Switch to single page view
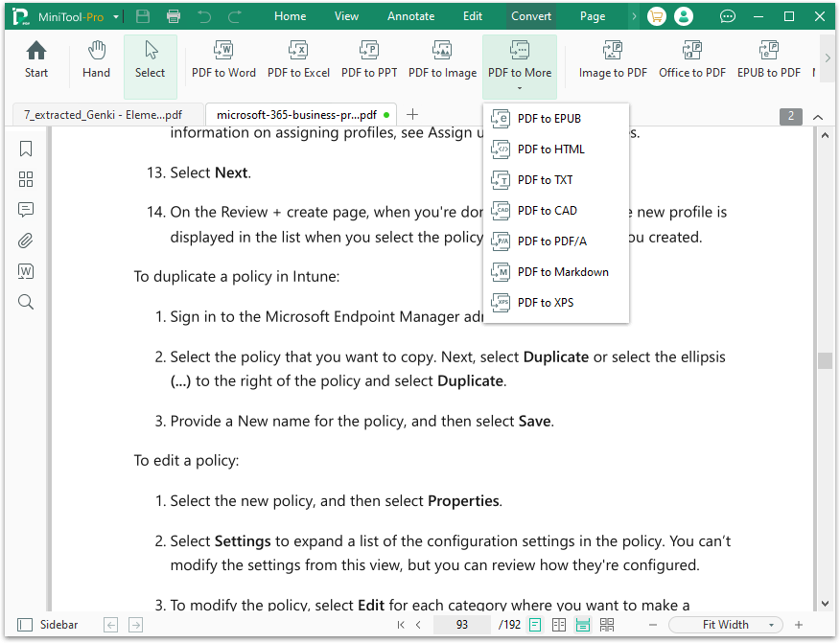The height and width of the screenshot is (643, 840). (x=535, y=625)
